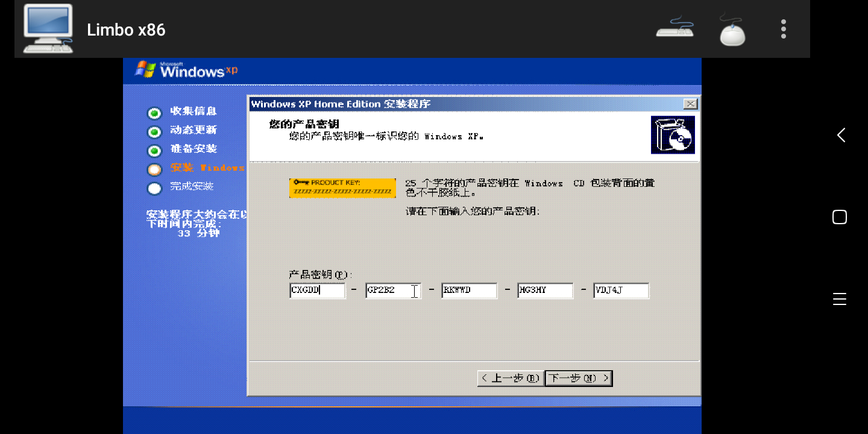Click the 您的产品密钥 heading
This screenshot has width=868, height=434.
pyautogui.click(x=304, y=125)
